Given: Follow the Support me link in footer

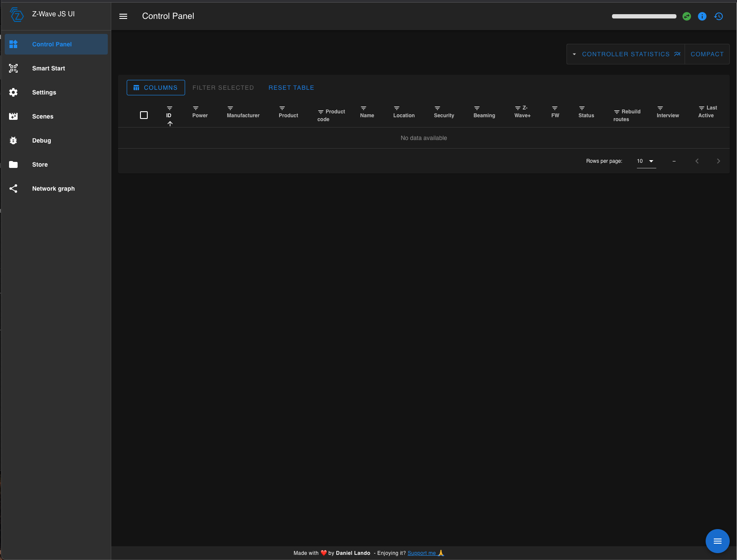Looking at the screenshot, I should pos(426,553).
